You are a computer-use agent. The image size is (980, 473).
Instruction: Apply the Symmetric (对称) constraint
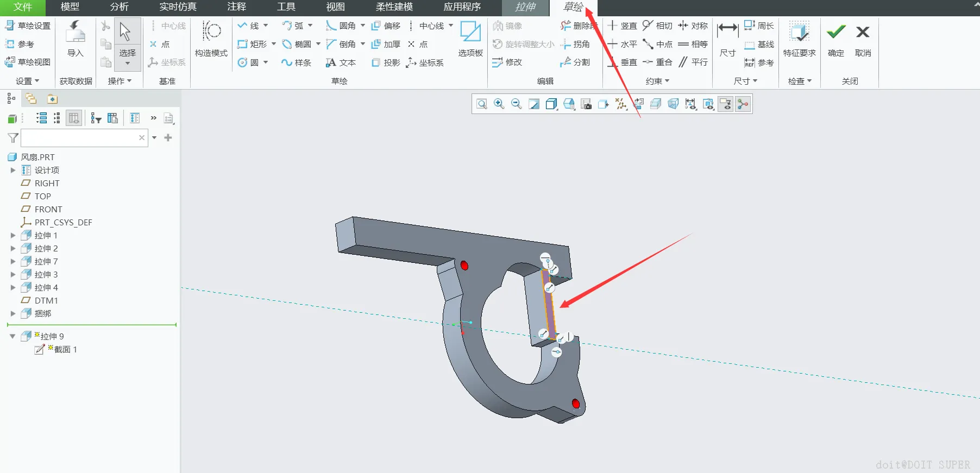tap(693, 26)
